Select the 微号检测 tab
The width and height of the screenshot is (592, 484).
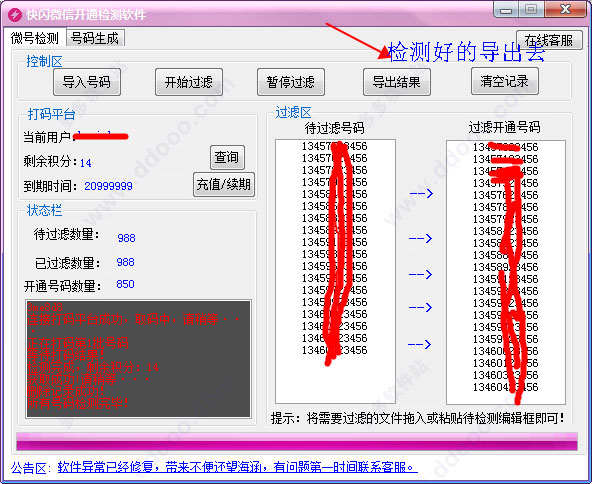pos(34,38)
